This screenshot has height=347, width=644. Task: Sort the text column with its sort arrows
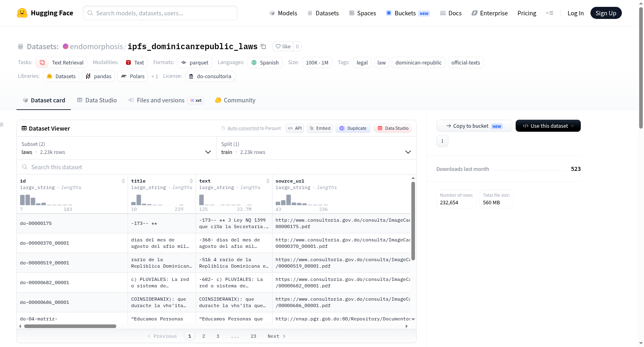[x=268, y=181]
